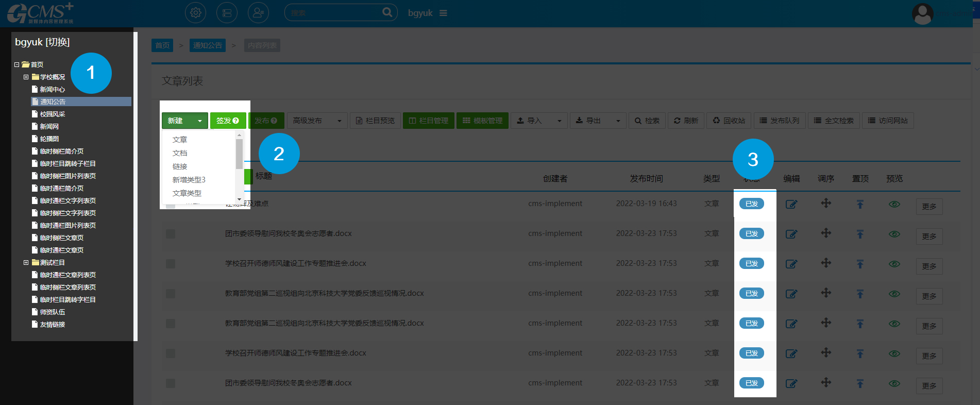The height and width of the screenshot is (405, 980).
Task: Click the 更多 button in the first row
Action: (929, 207)
